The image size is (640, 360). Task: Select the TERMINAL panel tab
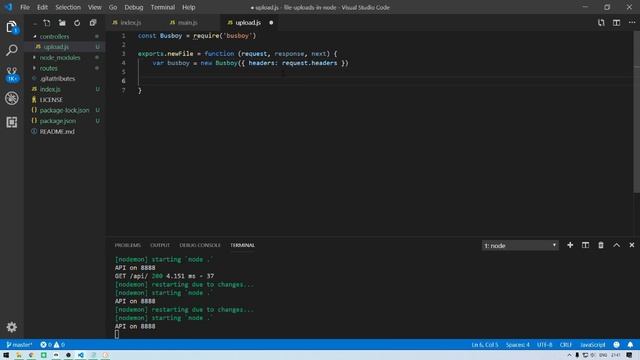click(242, 245)
